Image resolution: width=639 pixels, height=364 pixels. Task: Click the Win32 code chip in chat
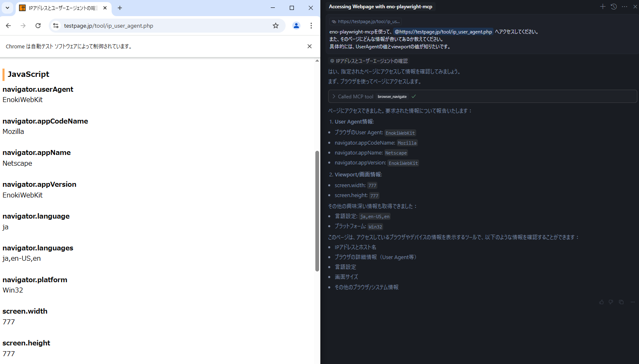[x=375, y=227]
